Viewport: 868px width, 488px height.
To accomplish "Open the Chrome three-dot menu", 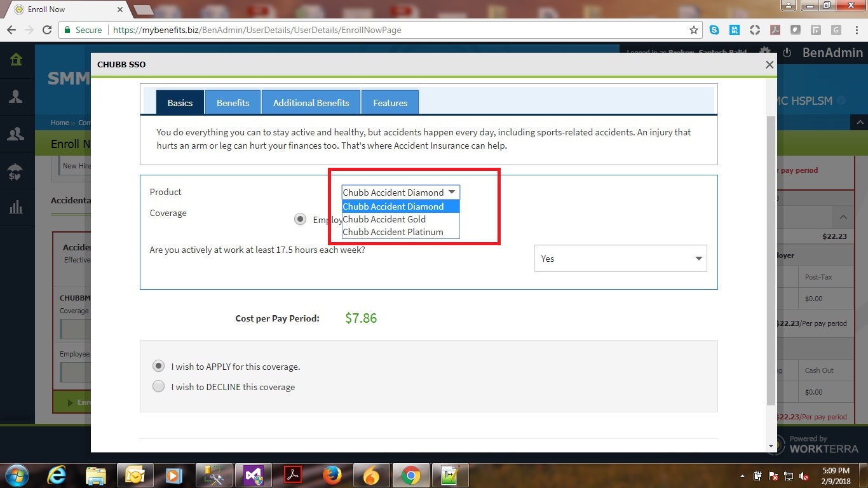I will 856,30.
